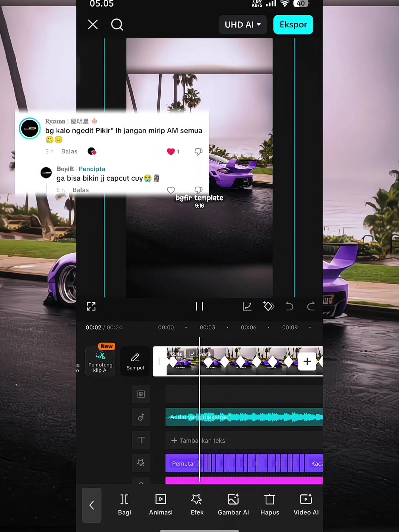Open the Animasi tool

(x=161, y=505)
